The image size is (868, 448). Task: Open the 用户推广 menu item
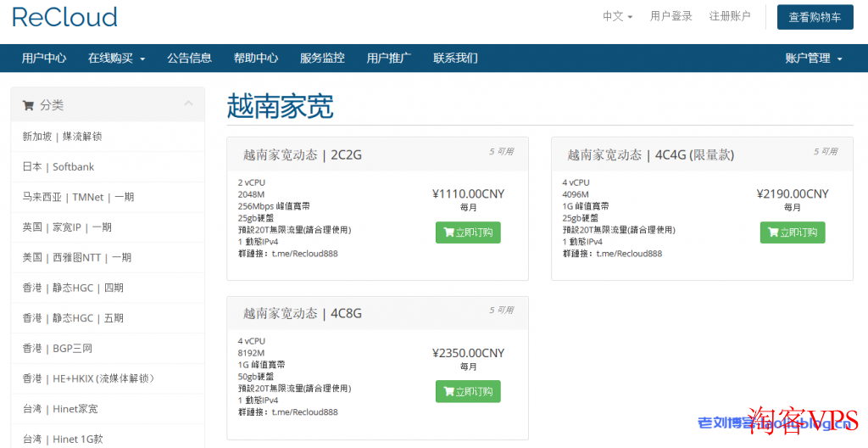388,59
